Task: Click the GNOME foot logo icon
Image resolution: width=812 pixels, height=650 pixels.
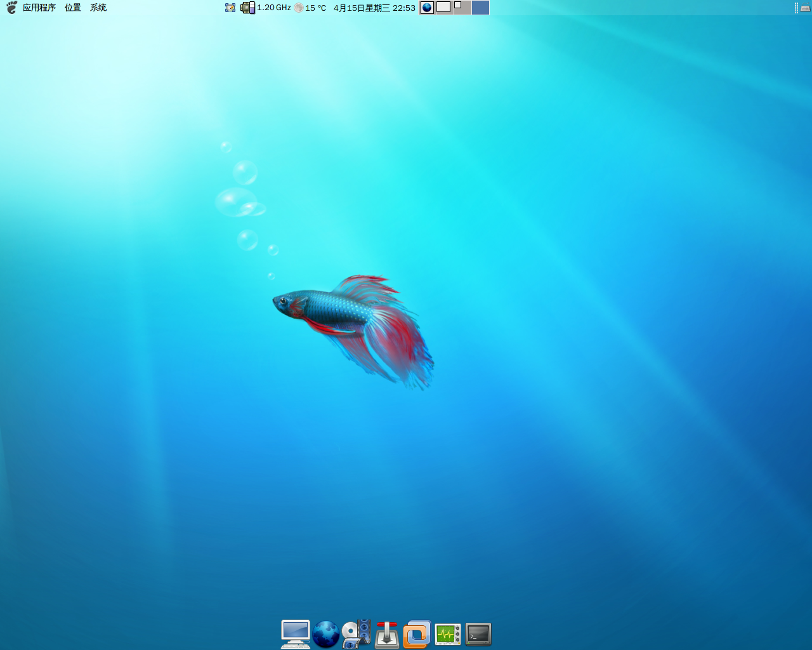Action: pos(11,8)
